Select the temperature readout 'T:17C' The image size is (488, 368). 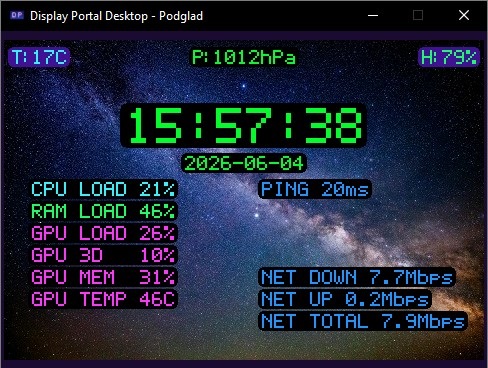coord(39,57)
